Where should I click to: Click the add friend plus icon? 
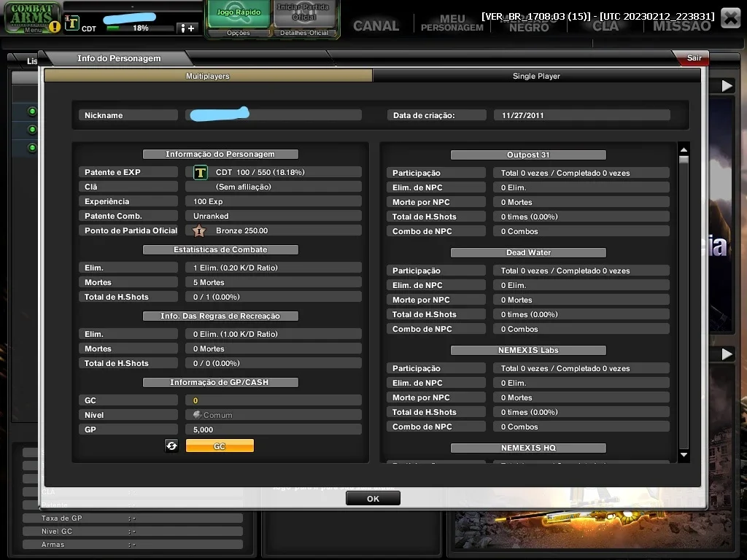pos(186,28)
